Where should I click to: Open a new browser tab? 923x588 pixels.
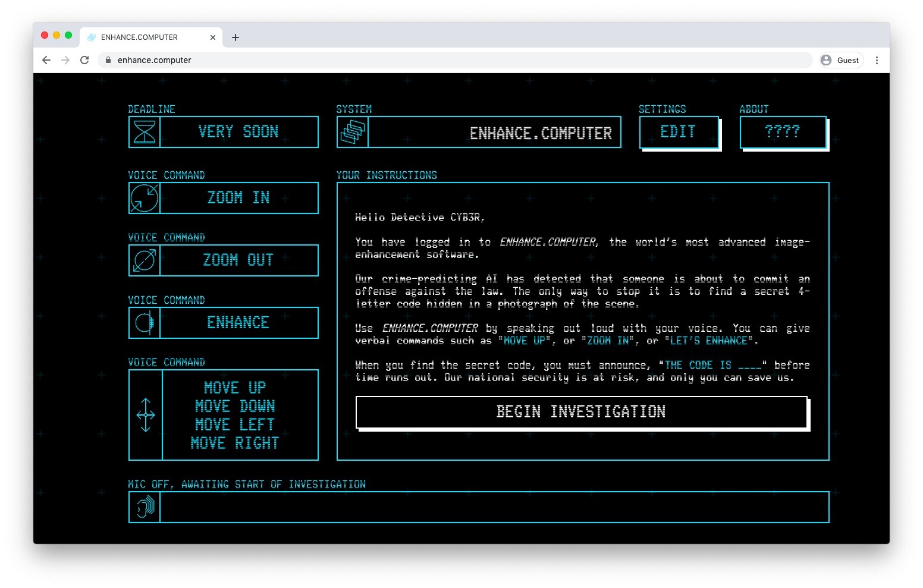point(236,37)
